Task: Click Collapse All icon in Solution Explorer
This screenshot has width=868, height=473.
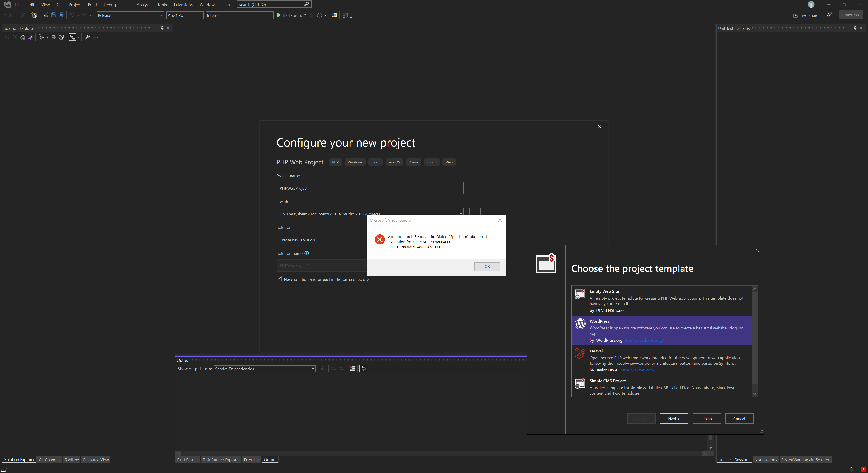Action: click(x=53, y=37)
